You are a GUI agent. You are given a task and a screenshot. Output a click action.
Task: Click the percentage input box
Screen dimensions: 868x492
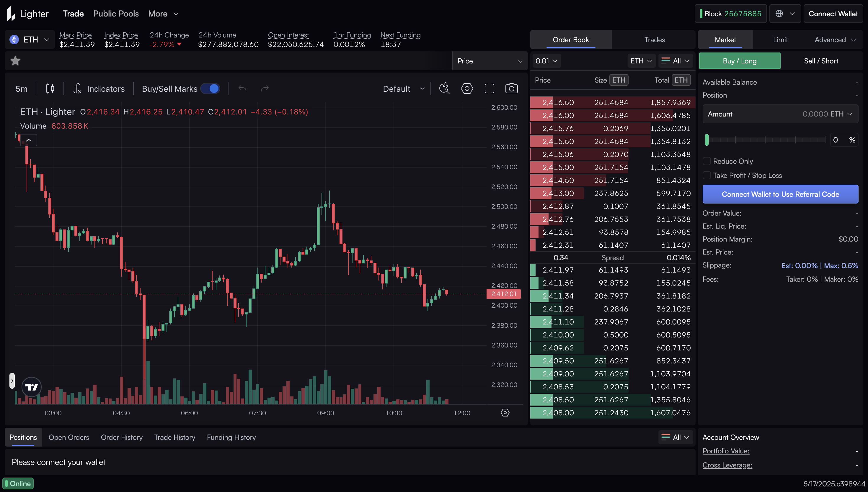844,140
